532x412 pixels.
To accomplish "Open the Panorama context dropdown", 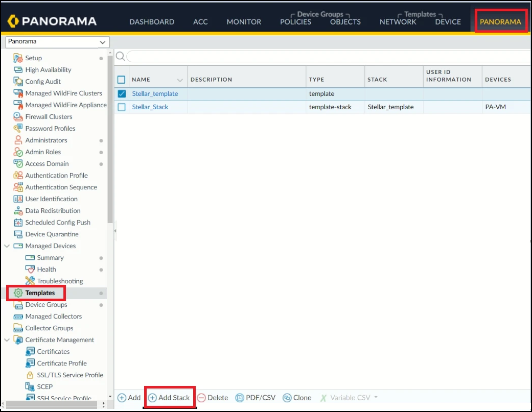I will coord(57,42).
